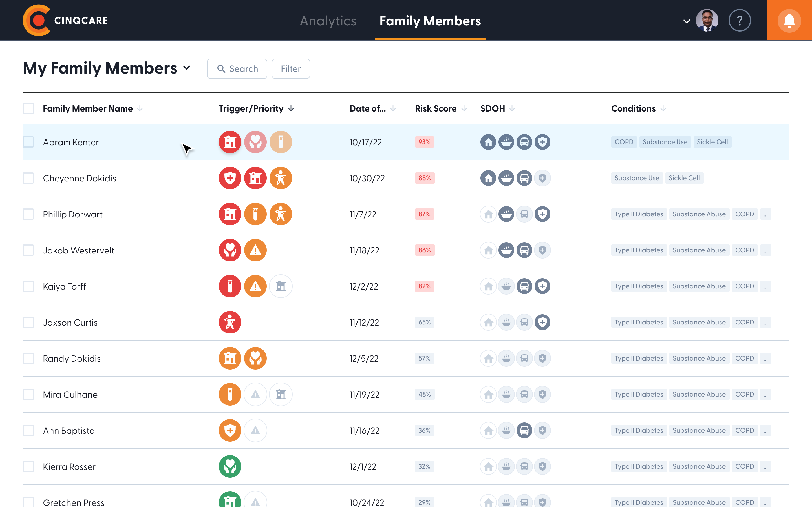Click the Filter button
Image resolution: width=812 pixels, height=507 pixels.
tap(291, 69)
